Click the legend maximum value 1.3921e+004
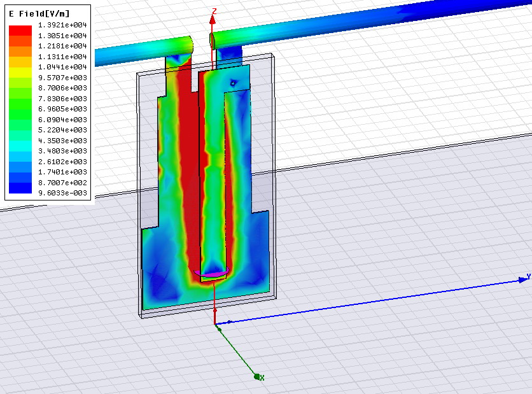This screenshot has height=394, width=532. click(x=62, y=25)
